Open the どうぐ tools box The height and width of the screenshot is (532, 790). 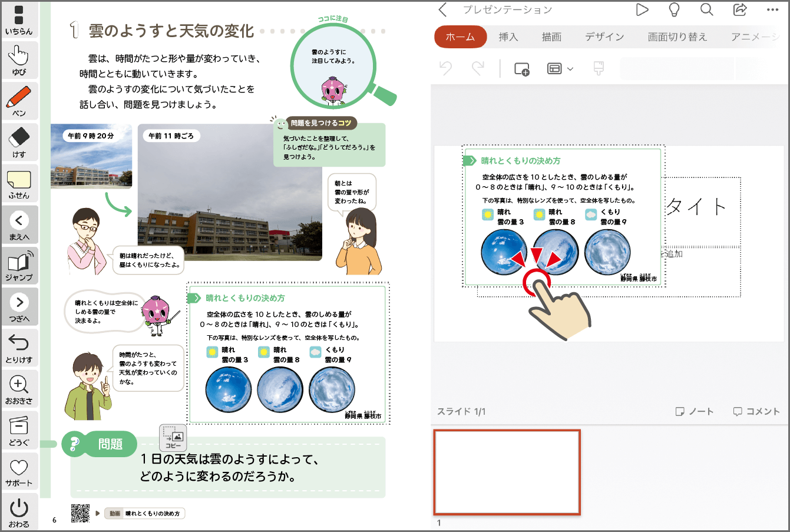[x=19, y=430]
